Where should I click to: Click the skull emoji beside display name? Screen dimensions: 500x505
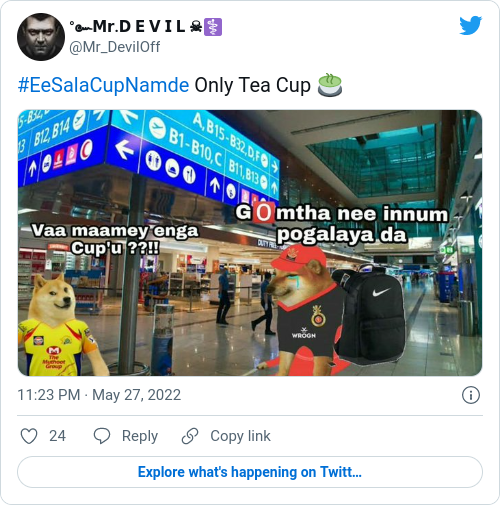[x=196, y=27]
